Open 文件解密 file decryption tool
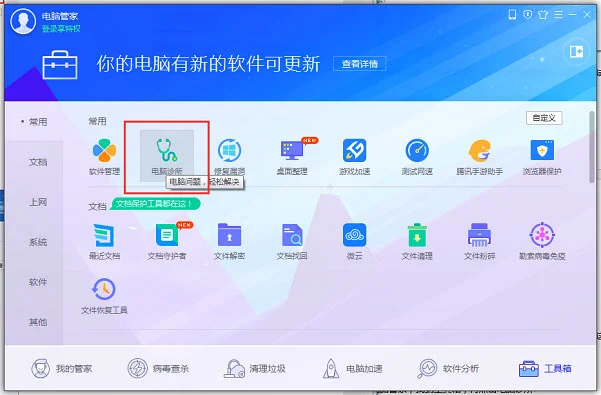 (x=229, y=241)
